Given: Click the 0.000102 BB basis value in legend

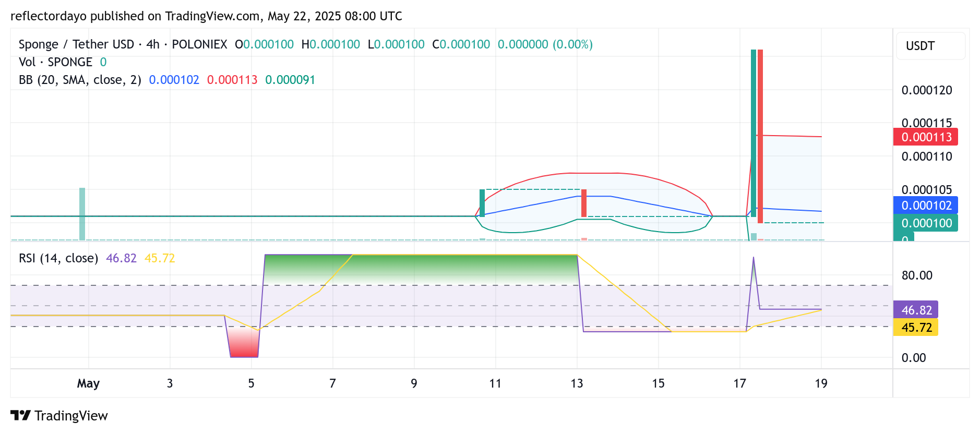Looking at the screenshot, I should pyautogui.click(x=174, y=80).
